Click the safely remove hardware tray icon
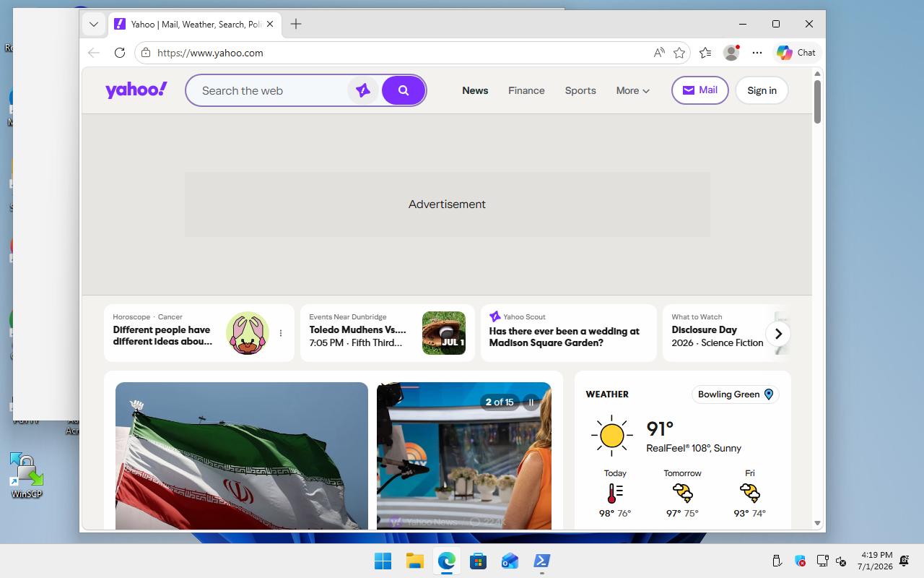 pyautogui.click(x=777, y=561)
